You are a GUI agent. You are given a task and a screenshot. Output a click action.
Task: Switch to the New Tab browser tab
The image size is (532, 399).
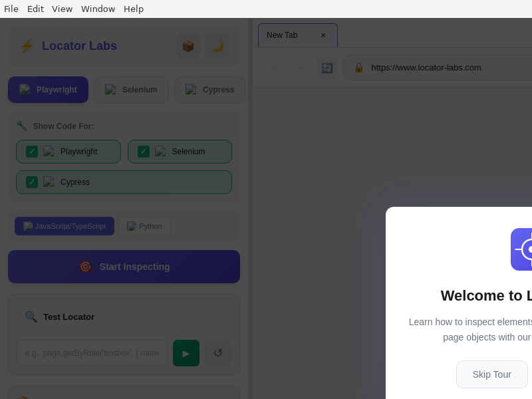(297, 35)
